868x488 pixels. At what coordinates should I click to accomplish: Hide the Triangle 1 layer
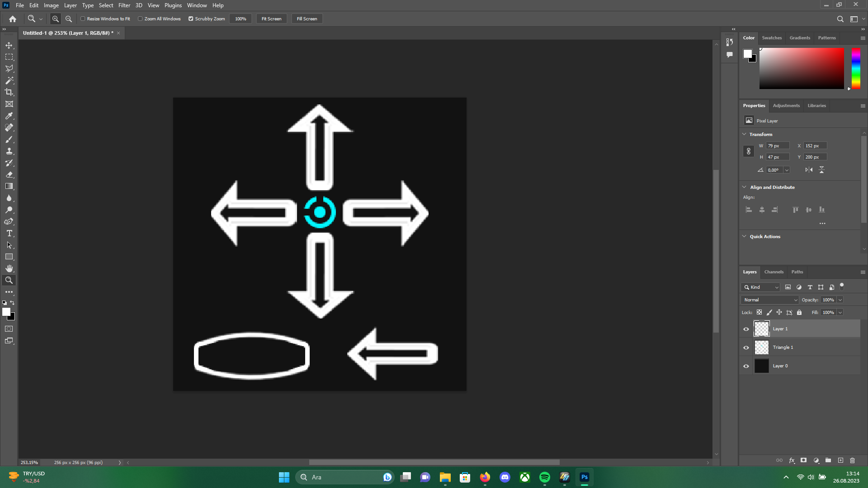746,347
